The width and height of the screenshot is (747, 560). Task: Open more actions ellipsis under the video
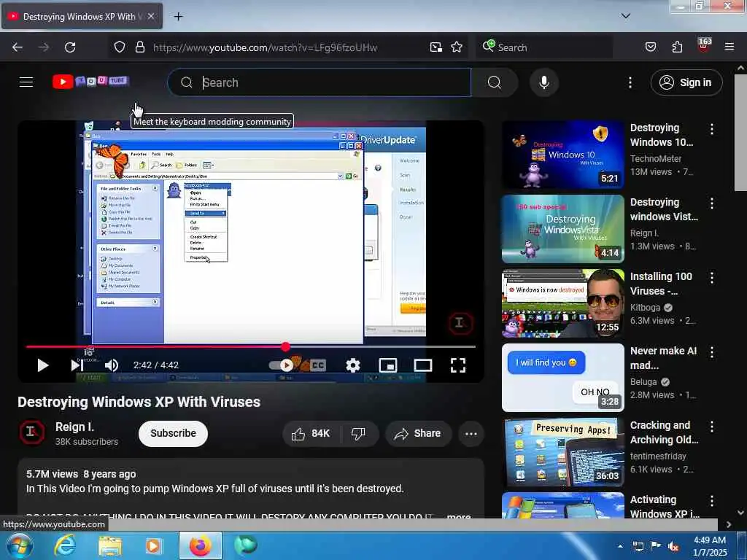pos(471,433)
